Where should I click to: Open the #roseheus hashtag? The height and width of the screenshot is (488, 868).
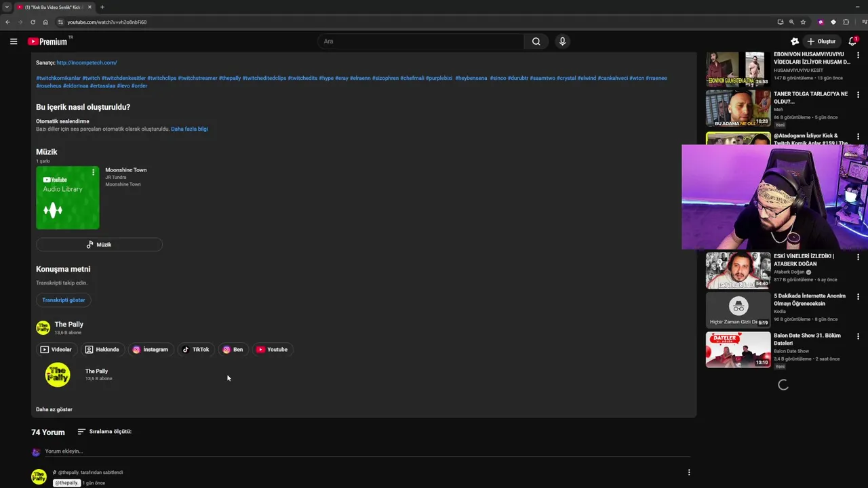(x=49, y=86)
